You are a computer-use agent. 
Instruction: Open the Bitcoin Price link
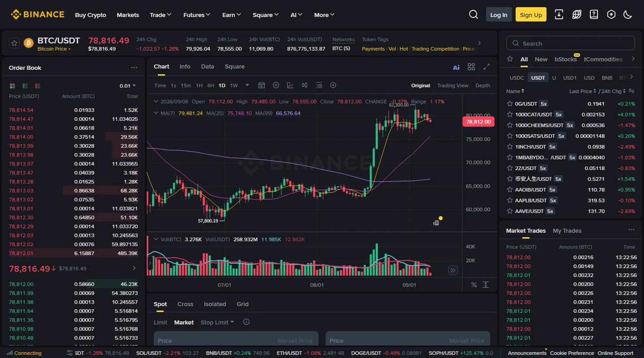54,49
